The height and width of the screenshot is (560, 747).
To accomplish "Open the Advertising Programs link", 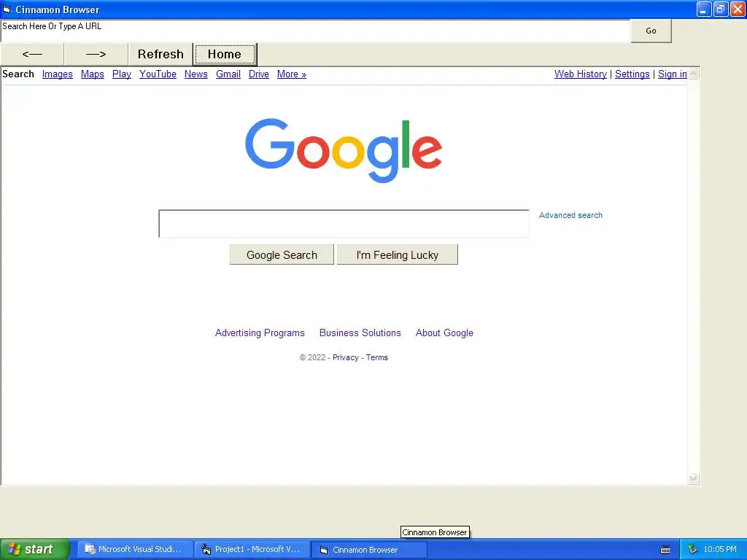I will coord(260,332).
